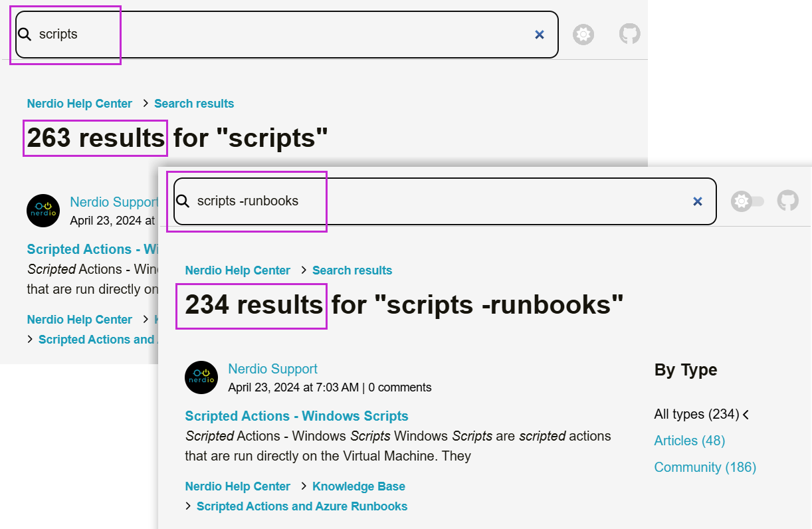
Task: Open the Nerdio Help Center breadcrumb in the back window's top breadcrumb
Action: [80, 104]
